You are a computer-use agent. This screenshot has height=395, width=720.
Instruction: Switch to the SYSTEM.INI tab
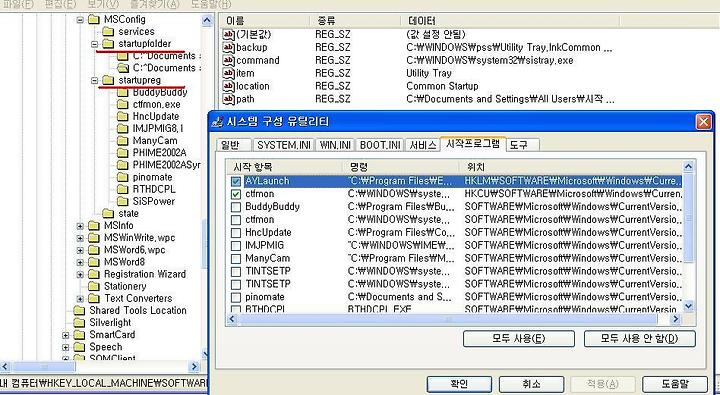point(284,145)
